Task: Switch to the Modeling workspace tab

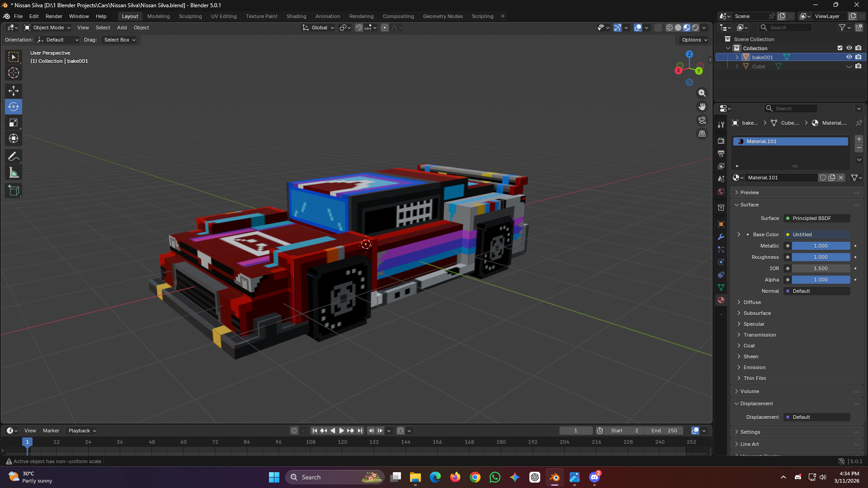Action: 159,16
